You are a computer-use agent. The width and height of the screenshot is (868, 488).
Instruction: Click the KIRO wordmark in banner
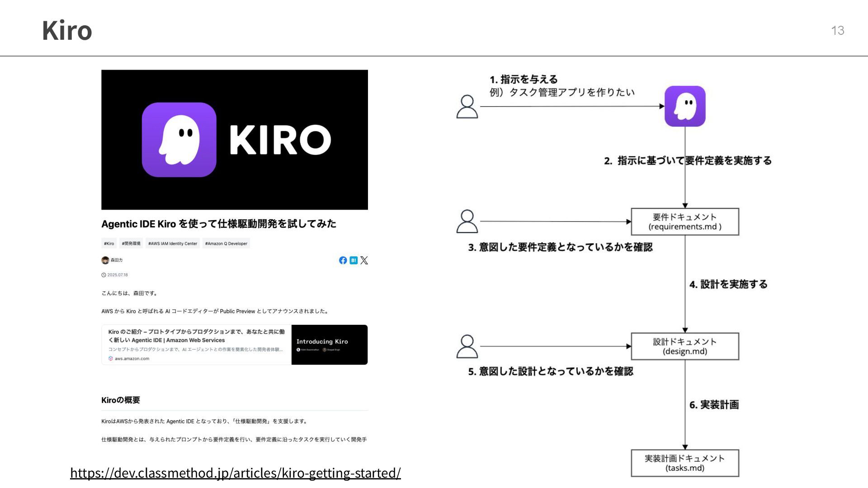pos(280,140)
